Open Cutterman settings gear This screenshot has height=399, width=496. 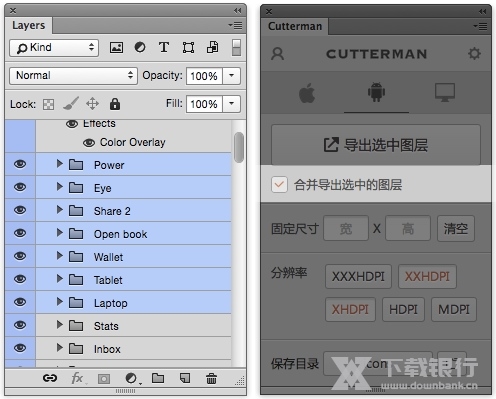click(x=474, y=53)
